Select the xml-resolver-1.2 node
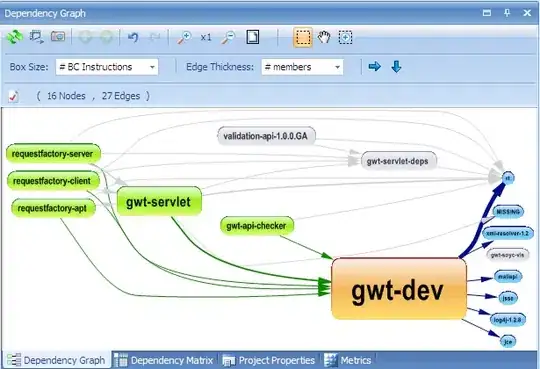This screenshot has width=540, height=369. pyautogui.click(x=508, y=233)
